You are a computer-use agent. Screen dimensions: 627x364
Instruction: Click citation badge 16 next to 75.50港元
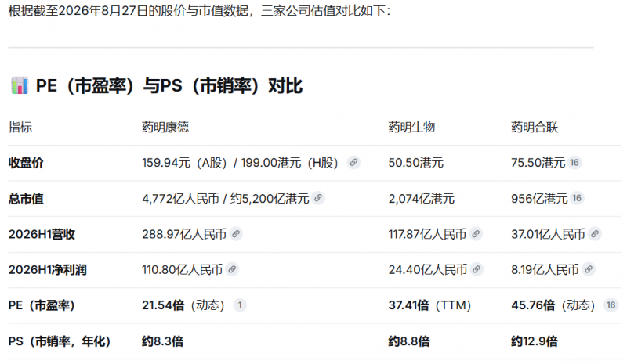point(574,163)
